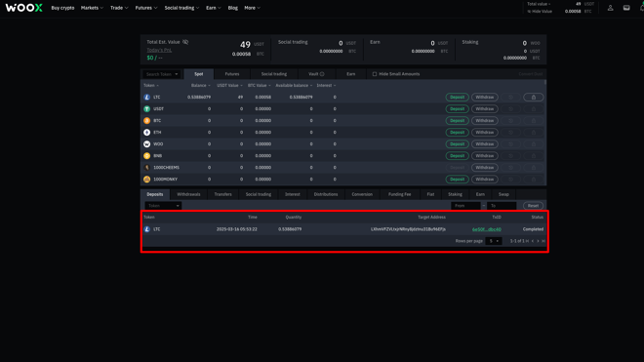
Task: Switch to the Withdrawals history tab
Action: click(188, 194)
